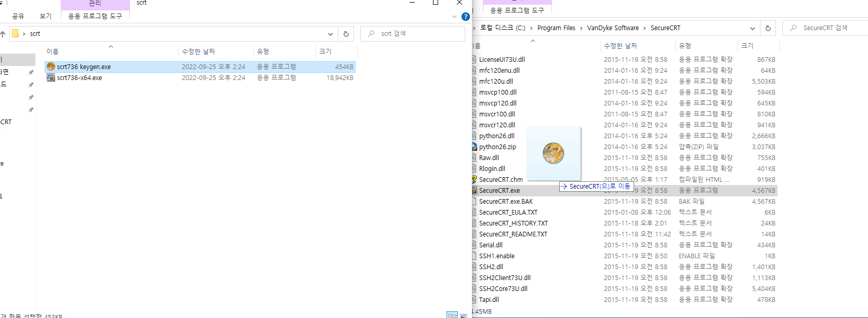Focus the scrt 검색 search field
This screenshot has height=318, width=868.
(413, 34)
